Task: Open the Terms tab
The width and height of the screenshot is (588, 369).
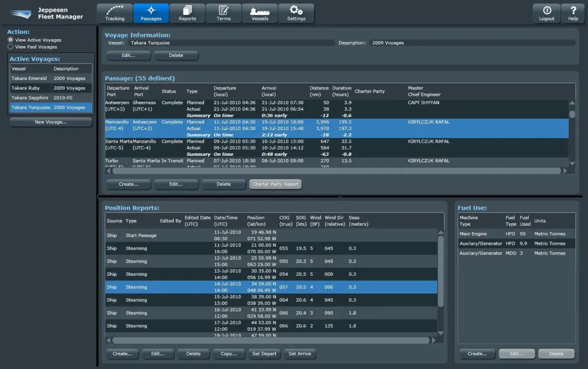Action: [223, 13]
